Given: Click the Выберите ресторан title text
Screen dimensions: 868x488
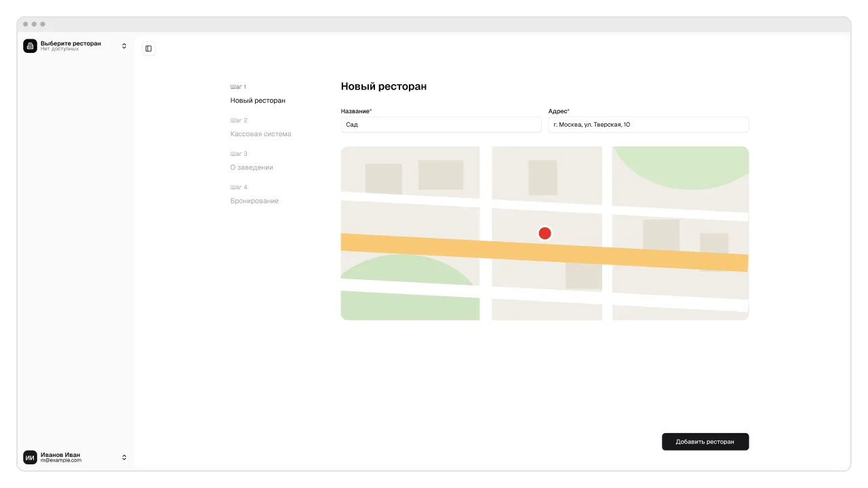Looking at the screenshot, I should pos(71,43).
